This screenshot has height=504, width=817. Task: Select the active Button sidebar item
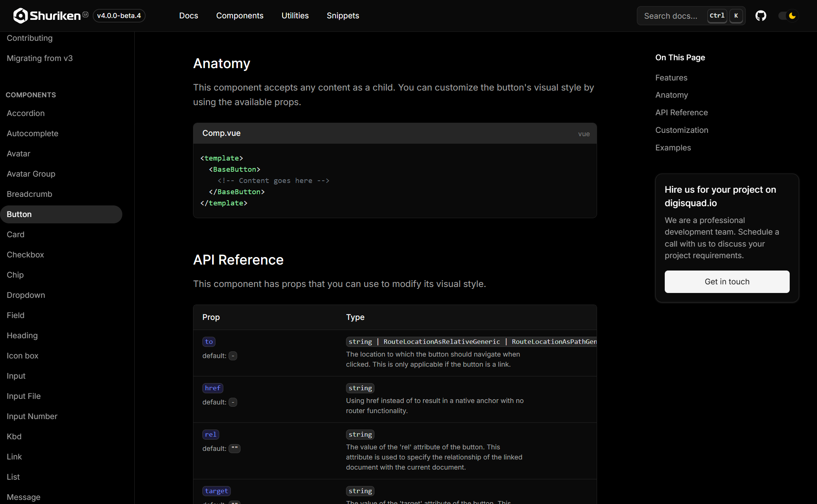click(61, 214)
